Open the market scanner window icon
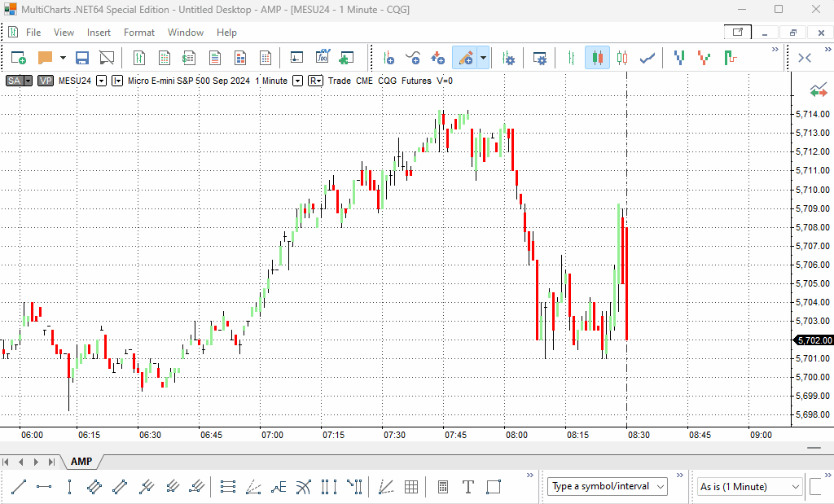834x504 pixels. [x=165, y=58]
